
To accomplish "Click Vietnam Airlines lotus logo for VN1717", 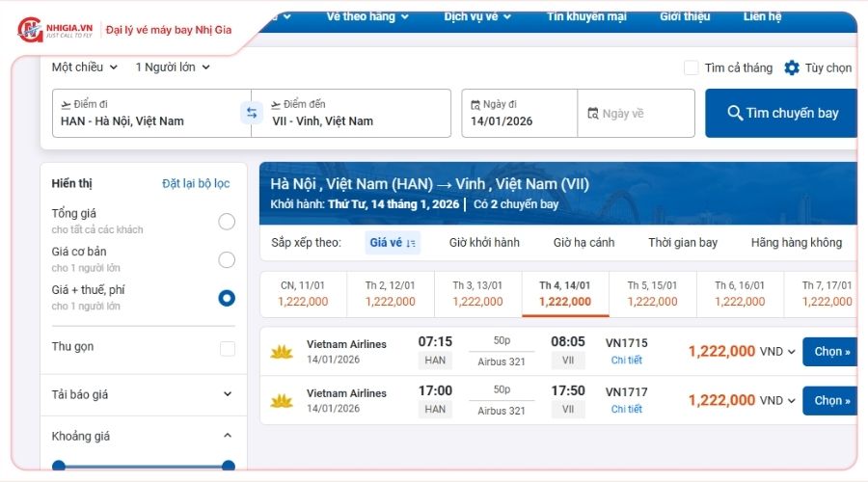I will click(282, 401).
